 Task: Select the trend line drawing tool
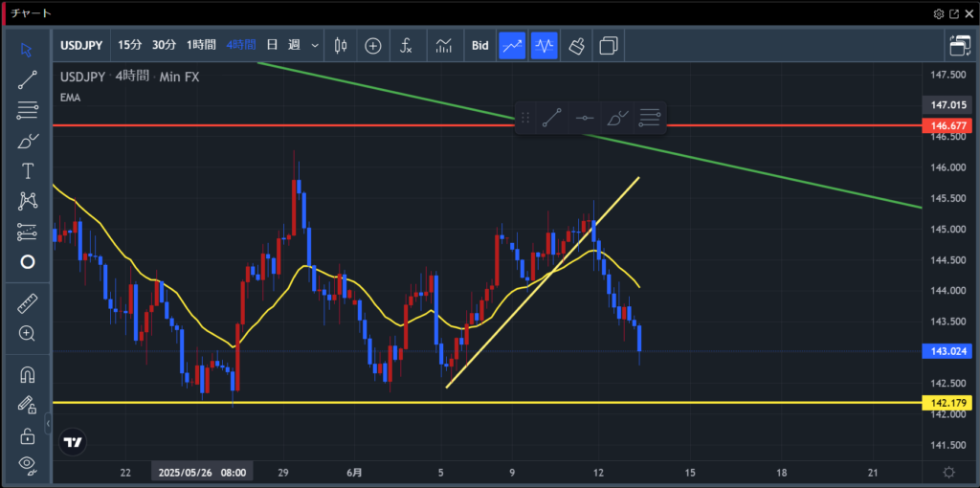tap(27, 80)
